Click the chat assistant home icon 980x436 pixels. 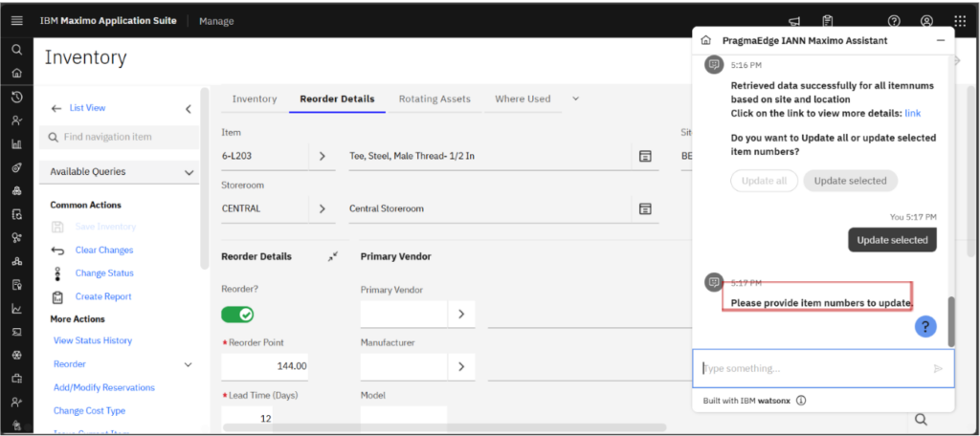(706, 40)
